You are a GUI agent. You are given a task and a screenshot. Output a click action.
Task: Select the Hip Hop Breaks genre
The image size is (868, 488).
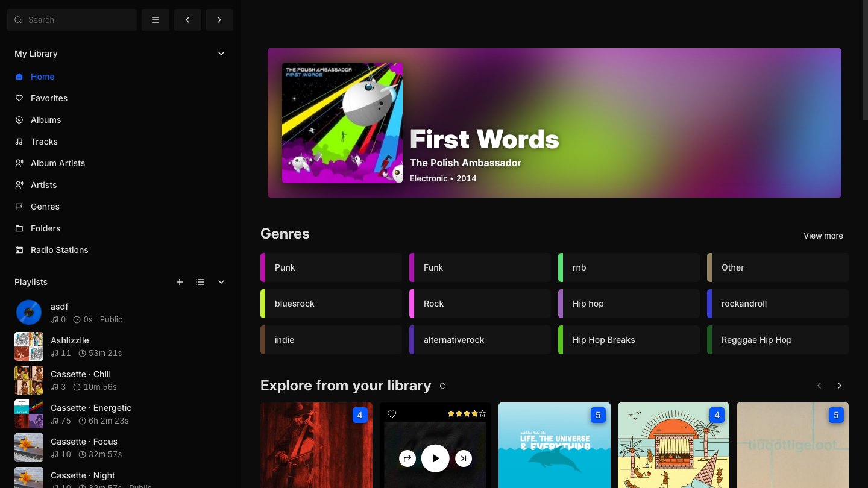coord(629,340)
